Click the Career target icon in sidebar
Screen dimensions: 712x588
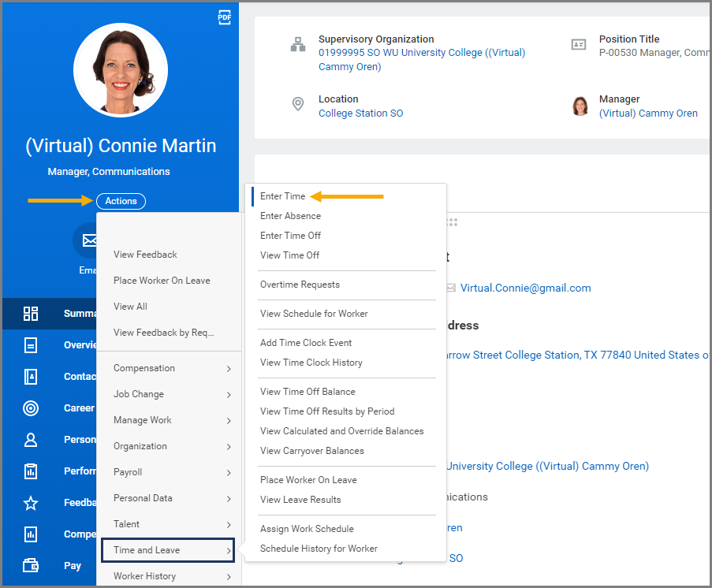click(x=31, y=408)
